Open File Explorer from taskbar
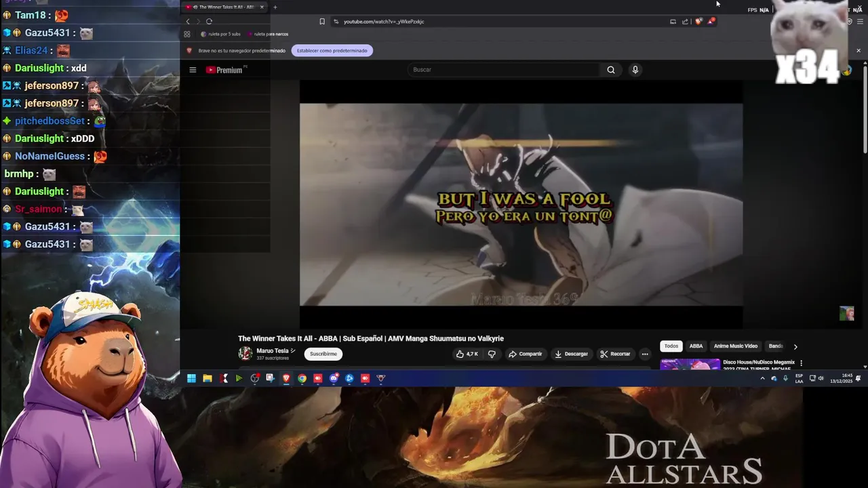Screen dimensions: 868x488 point(208,378)
